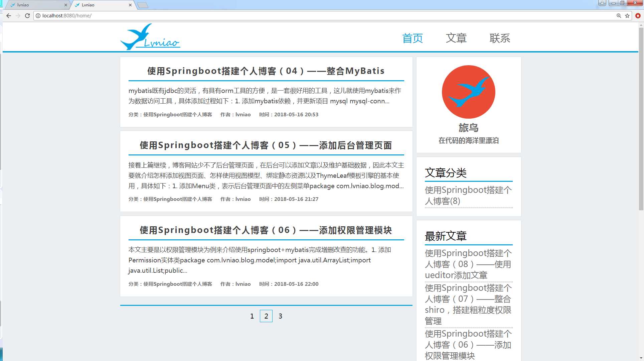This screenshot has width=644, height=361.
Task: Click the article 06 excerpt starting 本文主要是以权限管理
Action: [260, 260]
